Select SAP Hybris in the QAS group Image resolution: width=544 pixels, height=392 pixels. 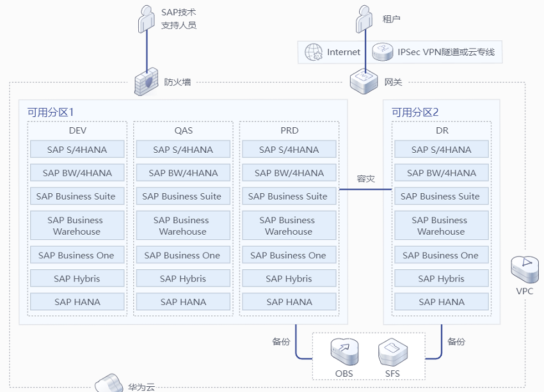[x=183, y=278]
